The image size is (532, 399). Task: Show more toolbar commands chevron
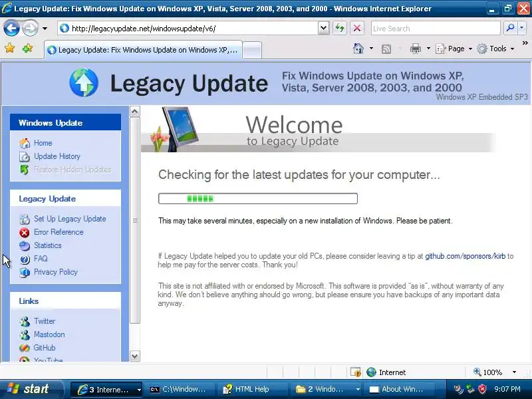pyautogui.click(x=525, y=43)
